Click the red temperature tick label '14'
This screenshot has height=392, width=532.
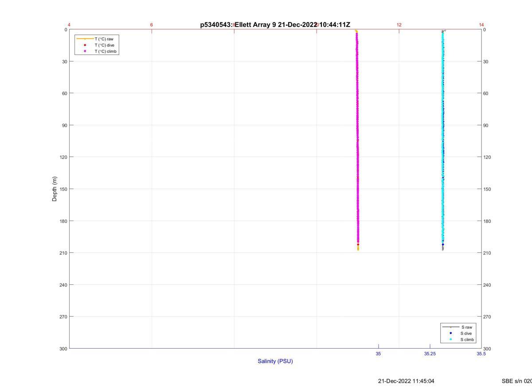(x=481, y=25)
